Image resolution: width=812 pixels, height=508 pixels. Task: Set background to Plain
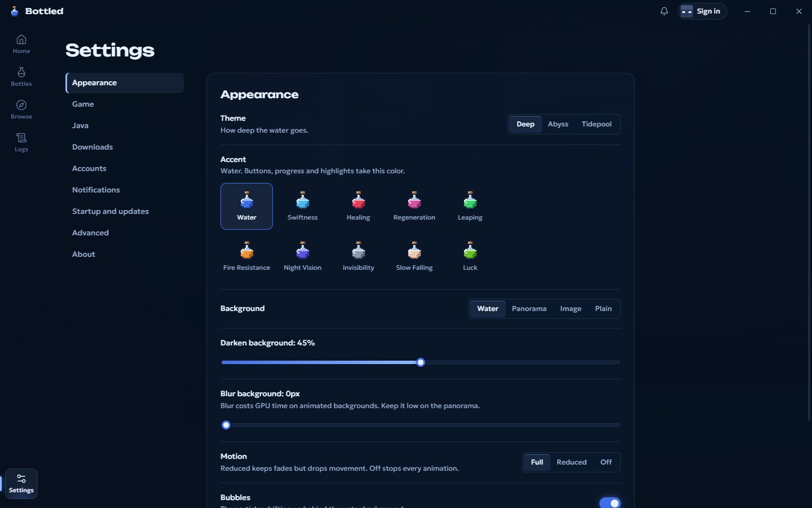coord(603,309)
